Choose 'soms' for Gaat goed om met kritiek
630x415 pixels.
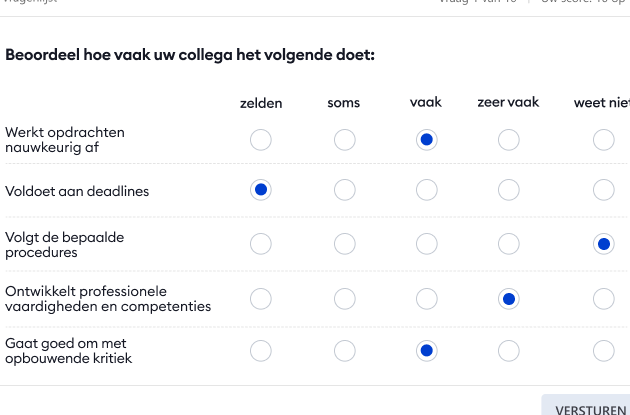(345, 351)
